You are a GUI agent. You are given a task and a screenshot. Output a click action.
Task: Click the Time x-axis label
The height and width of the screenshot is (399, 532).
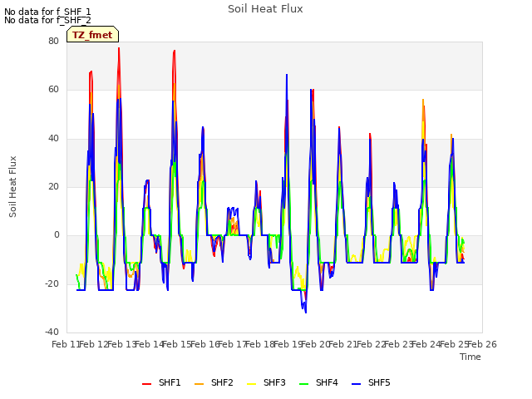tap(470, 357)
